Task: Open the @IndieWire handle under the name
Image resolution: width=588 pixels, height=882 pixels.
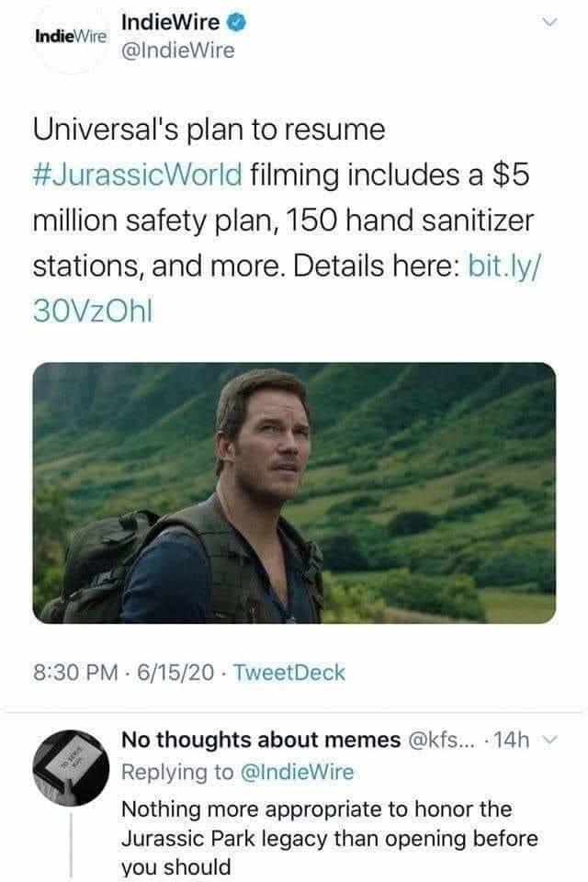Action: (x=178, y=51)
